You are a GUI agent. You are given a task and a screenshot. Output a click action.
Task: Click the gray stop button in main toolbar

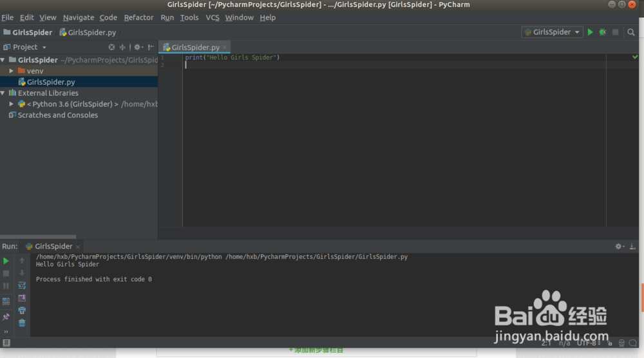(x=615, y=32)
